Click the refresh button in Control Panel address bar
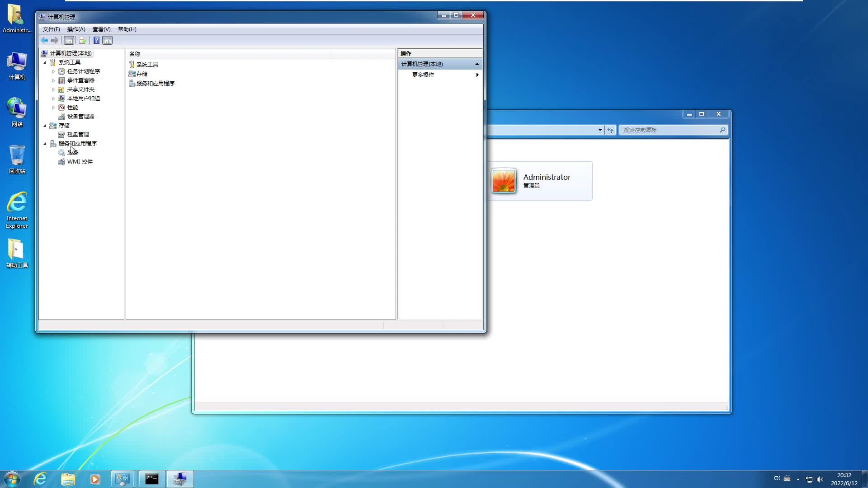Screen dimensions: 868x488 point(610,130)
